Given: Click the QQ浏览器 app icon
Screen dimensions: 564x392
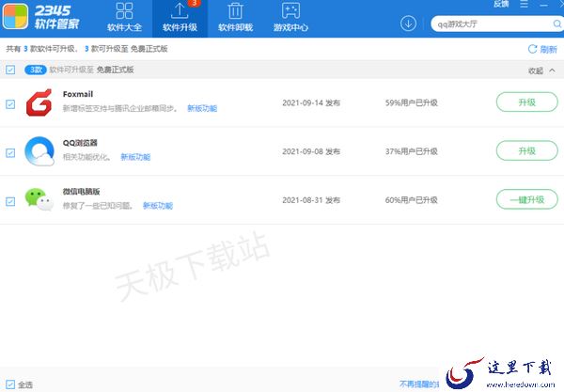Looking at the screenshot, I should click(x=39, y=151).
